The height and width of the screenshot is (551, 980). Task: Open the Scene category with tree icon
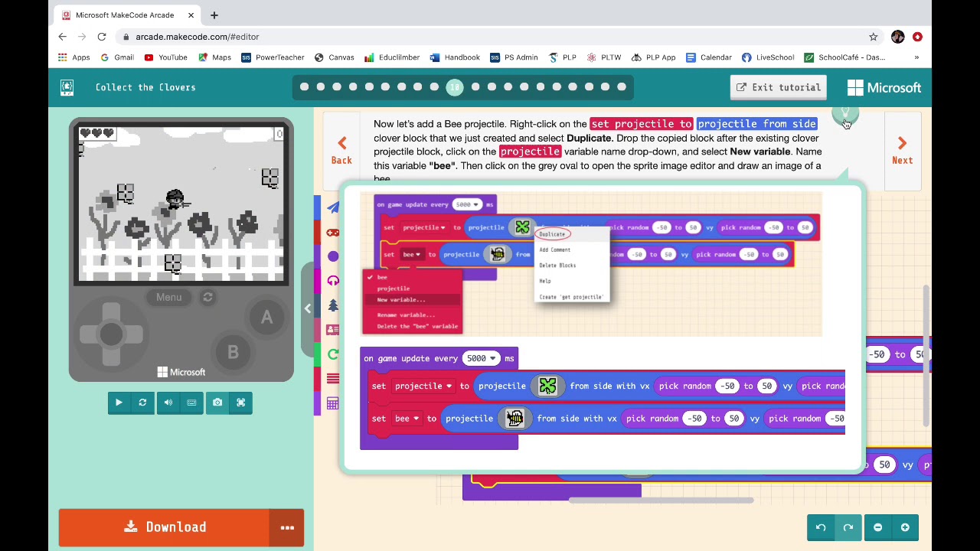pos(332,305)
